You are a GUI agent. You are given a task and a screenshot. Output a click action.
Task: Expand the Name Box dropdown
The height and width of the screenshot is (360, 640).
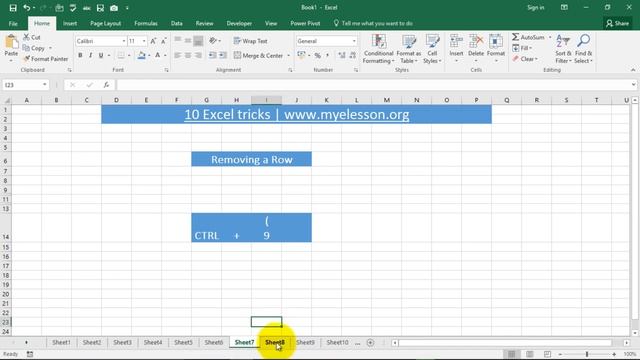pos(44,85)
